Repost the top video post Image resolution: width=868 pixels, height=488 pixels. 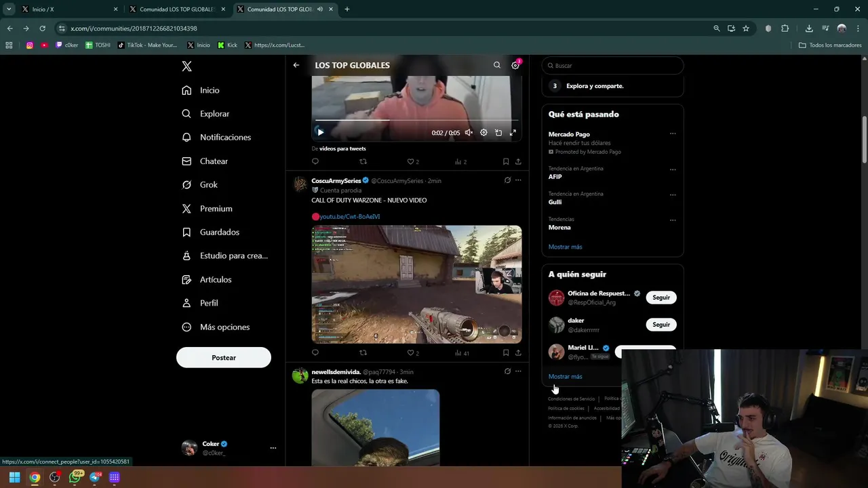[363, 161]
